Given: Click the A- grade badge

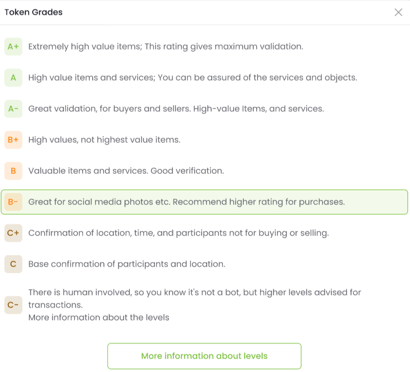Looking at the screenshot, I should click(13, 109).
